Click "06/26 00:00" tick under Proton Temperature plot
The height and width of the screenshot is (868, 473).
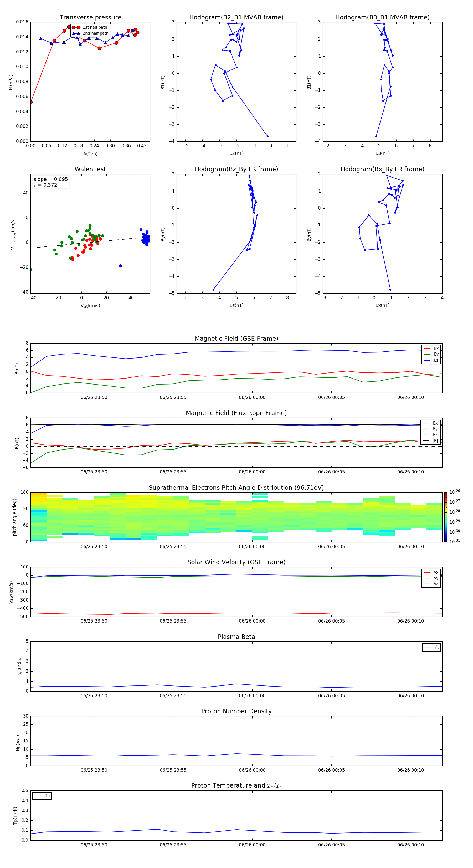coord(252,845)
